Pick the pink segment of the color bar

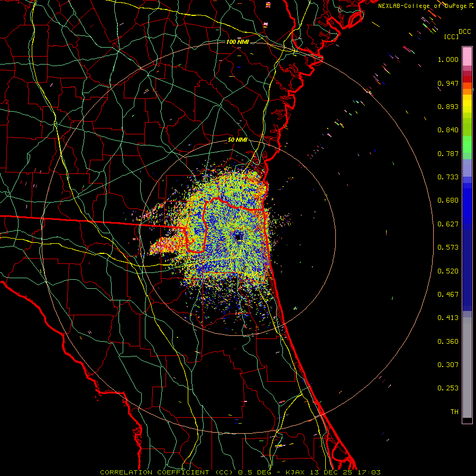(x=467, y=57)
